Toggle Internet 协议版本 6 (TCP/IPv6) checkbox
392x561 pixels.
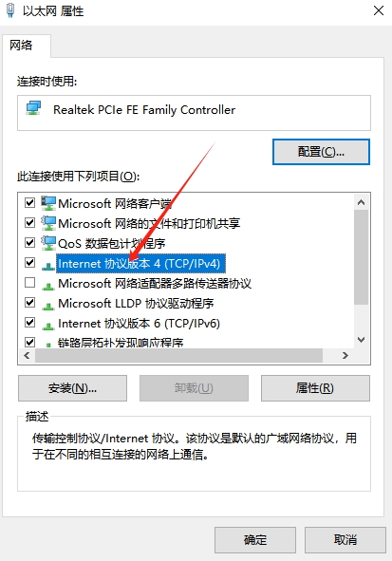[x=29, y=323]
